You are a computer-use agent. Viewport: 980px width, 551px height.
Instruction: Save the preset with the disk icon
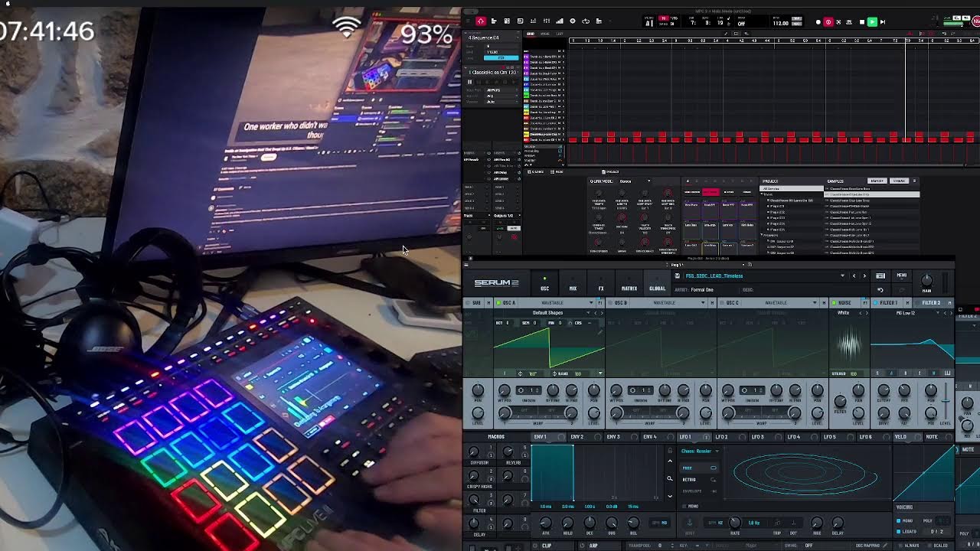click(677, 275)
